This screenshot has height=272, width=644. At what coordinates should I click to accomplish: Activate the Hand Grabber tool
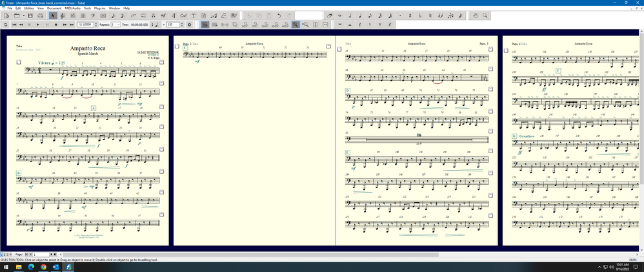click(x=476, y=16)
